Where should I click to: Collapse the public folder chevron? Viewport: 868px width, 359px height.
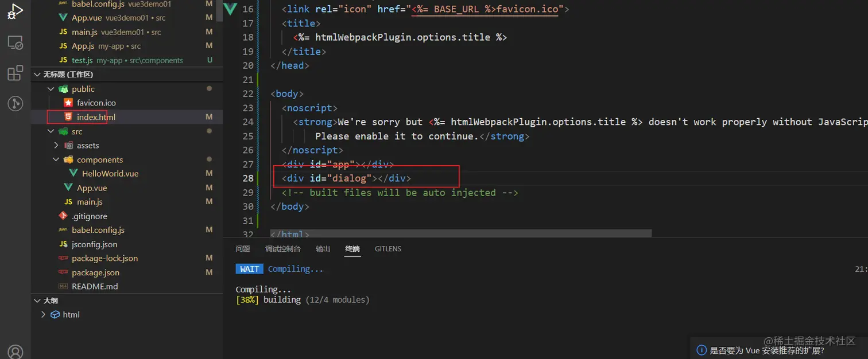pyautogui.click(x=51, y=89)
